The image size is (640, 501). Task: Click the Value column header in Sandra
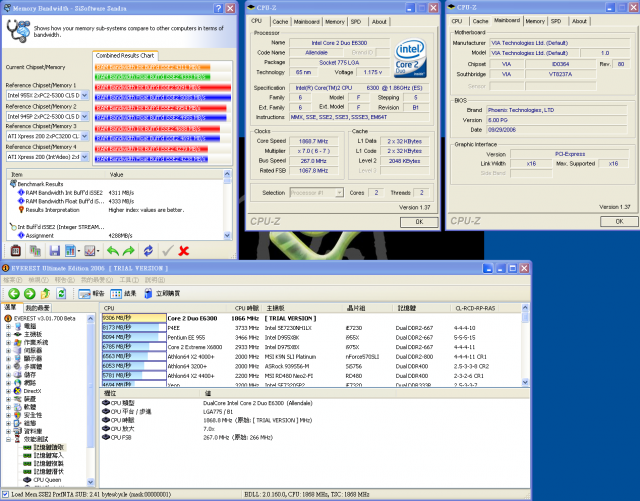(165, 175)
